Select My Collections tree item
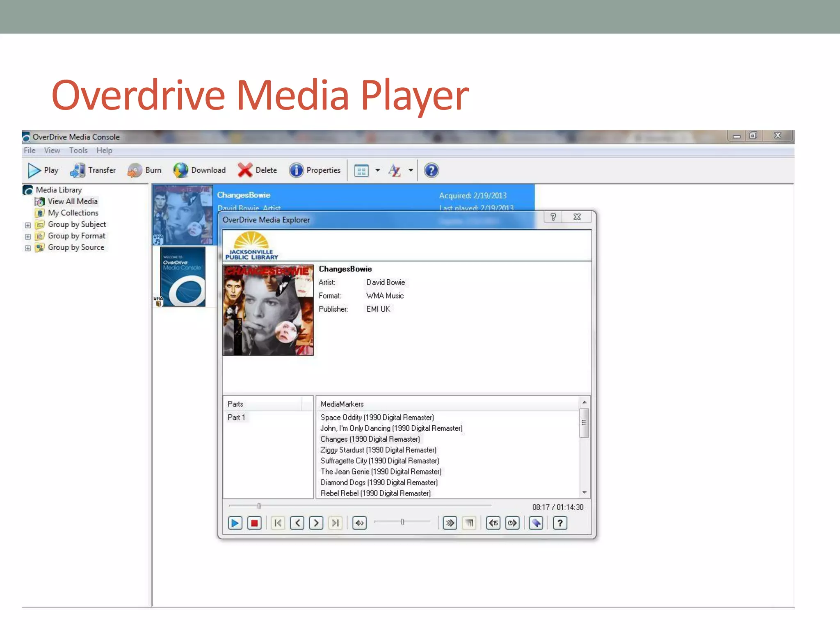 (x=73, y=213)
